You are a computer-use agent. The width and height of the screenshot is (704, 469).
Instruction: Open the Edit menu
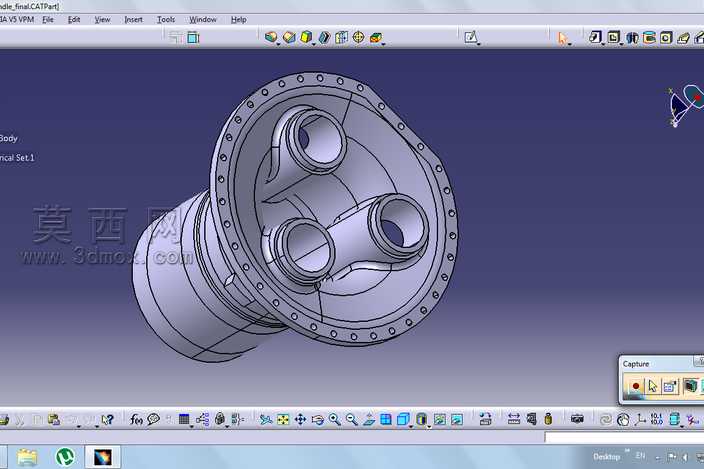click(x=74, y=20)
